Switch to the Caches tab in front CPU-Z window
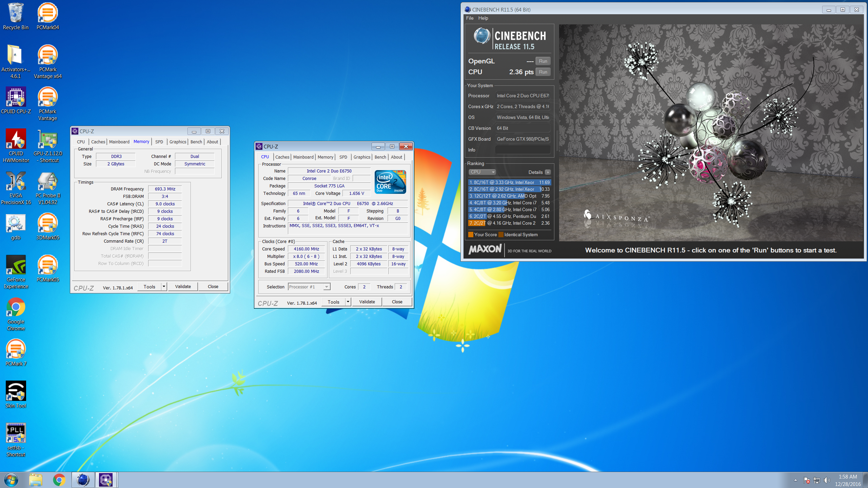This screenshot has width=868, height=488. [282, 157]
